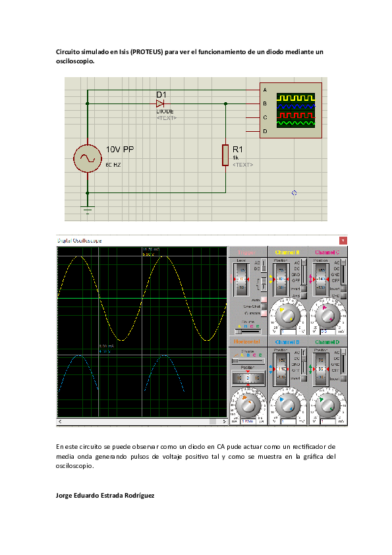Click the <TEXT> placeholder below the diode
This screenshot has width=392, height=555.
click(x=166, y=118)
